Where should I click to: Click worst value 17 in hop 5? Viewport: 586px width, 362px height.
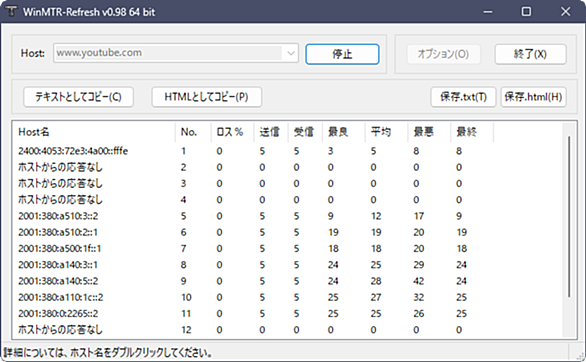point(419,216)
